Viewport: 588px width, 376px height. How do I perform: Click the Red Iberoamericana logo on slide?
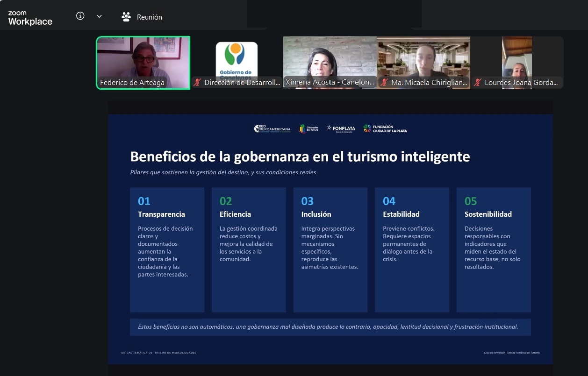click(x=272, y=129)
